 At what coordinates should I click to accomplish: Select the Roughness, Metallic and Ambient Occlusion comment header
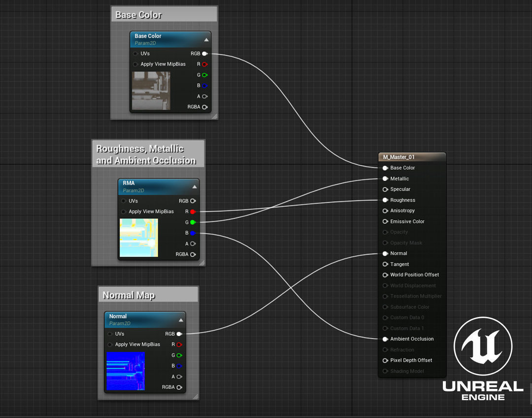pos(148,154)
